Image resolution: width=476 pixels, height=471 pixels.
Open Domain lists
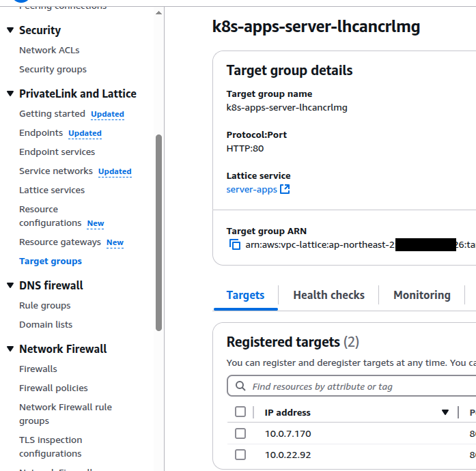coord(46,324)
